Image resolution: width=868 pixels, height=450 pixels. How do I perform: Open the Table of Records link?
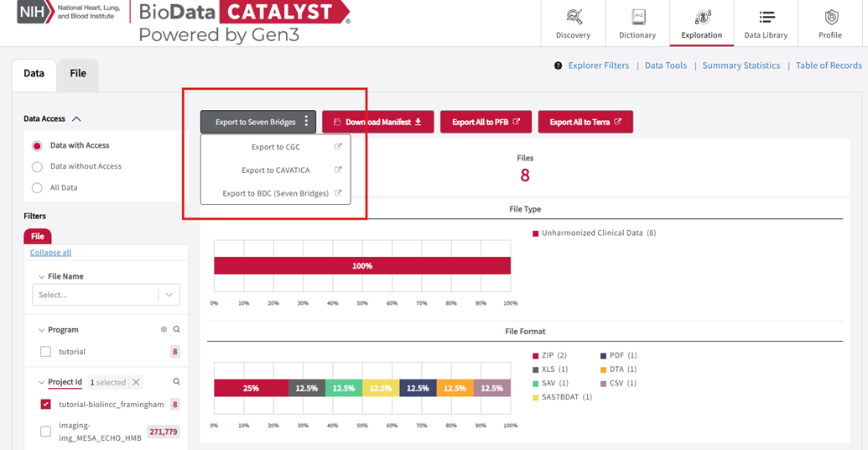[x=829, y=65]
